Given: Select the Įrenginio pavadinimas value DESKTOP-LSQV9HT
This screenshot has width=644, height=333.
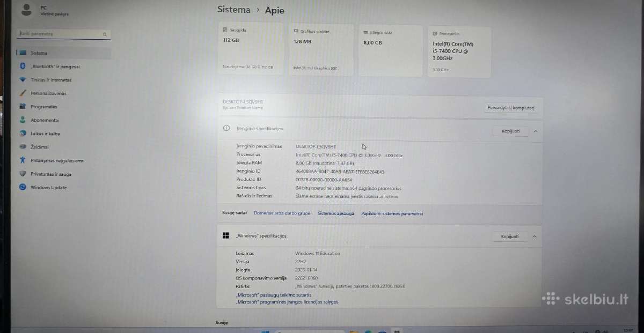Looking at the screenshot, I should [316, 146].
